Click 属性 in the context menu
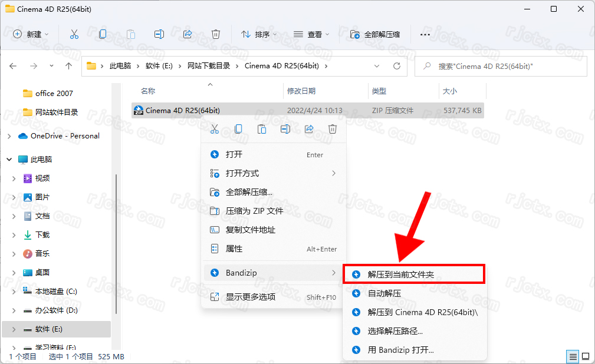The image size is (595, 364). (x=234, y=249)
